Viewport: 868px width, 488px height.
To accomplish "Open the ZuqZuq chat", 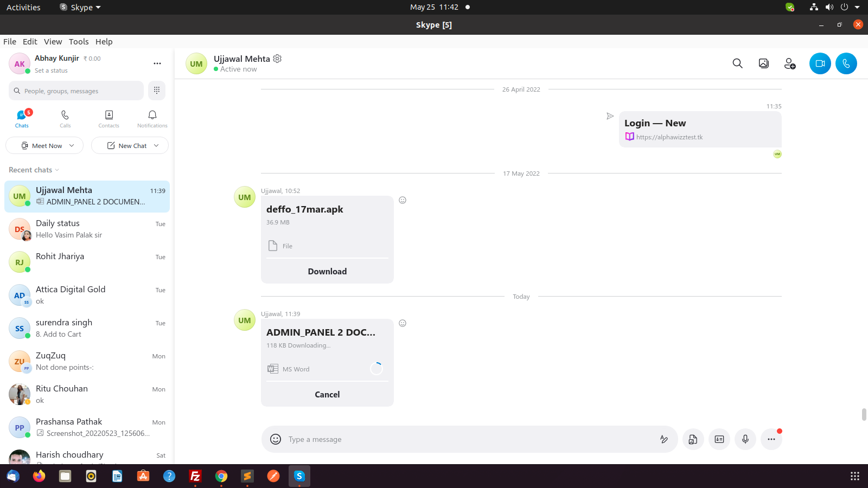I will pyautogui.click(x=87, y=361).
